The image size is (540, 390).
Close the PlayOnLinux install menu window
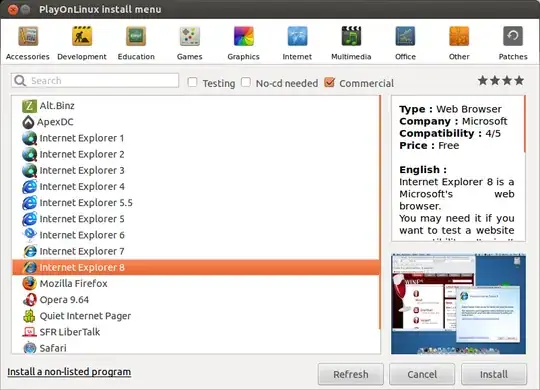point(13,10)
